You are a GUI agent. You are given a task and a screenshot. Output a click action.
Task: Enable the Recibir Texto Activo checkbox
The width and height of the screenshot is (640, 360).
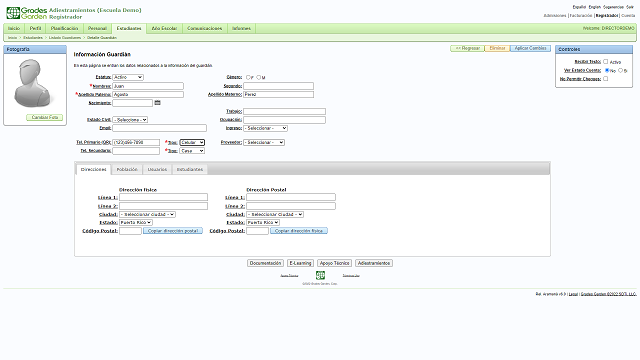(x=605, y=62)
